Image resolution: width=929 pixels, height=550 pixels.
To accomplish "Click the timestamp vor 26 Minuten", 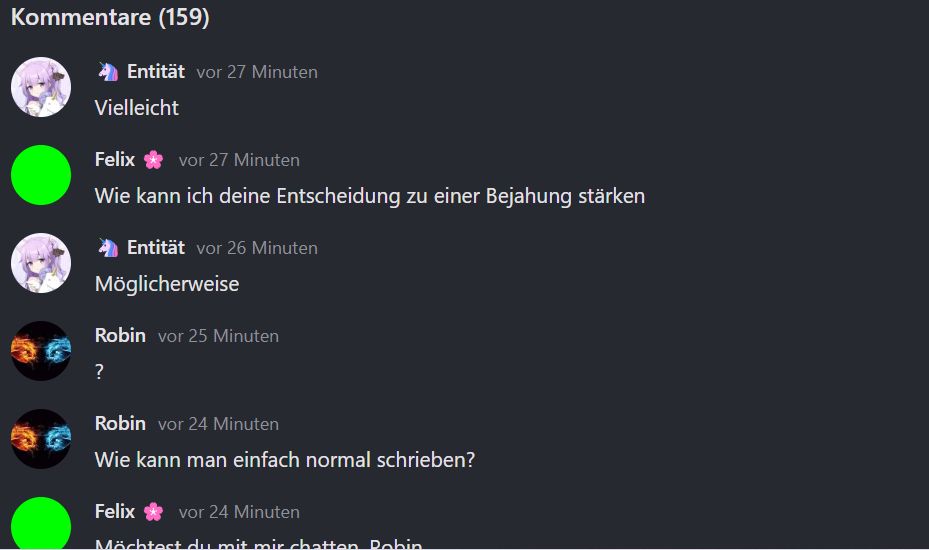I will (x=257, y=248).
